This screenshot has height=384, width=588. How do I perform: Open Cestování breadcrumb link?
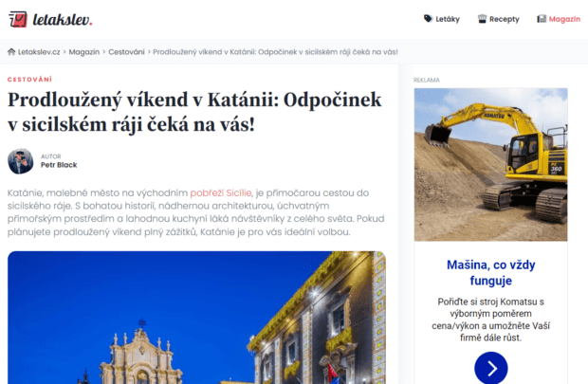pyautogui.click(x=126, y=52)
